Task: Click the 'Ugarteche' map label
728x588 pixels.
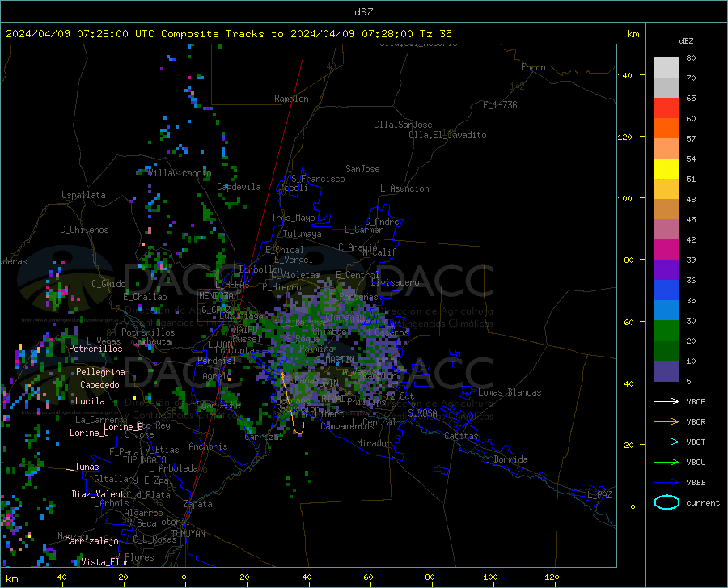Action: [x=218, y=405]
